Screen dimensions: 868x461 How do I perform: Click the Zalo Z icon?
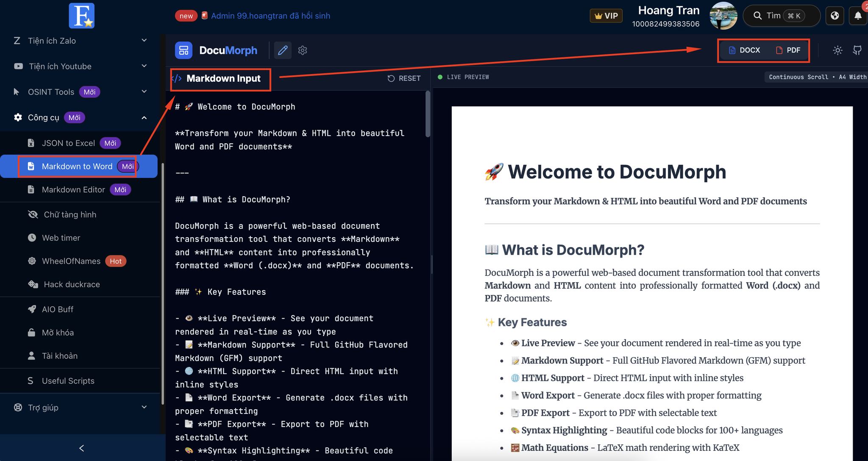tap(17, 41)
